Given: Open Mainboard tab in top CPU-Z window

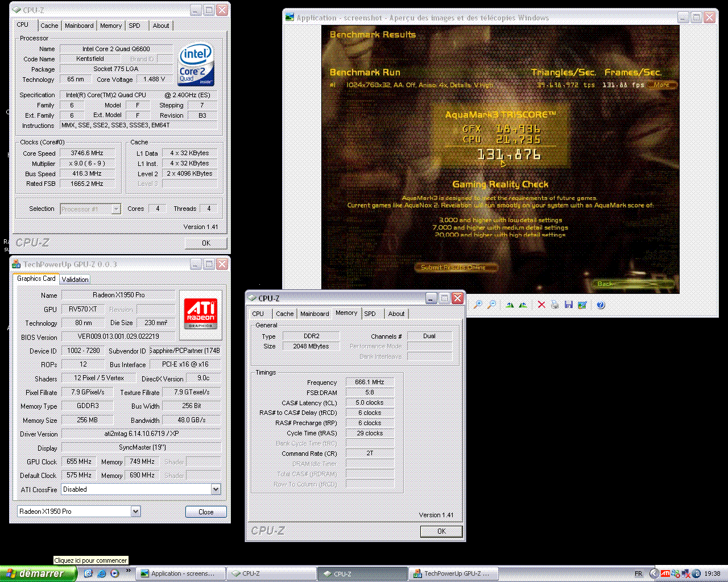Looking at the screenshot, I should 79,26.
